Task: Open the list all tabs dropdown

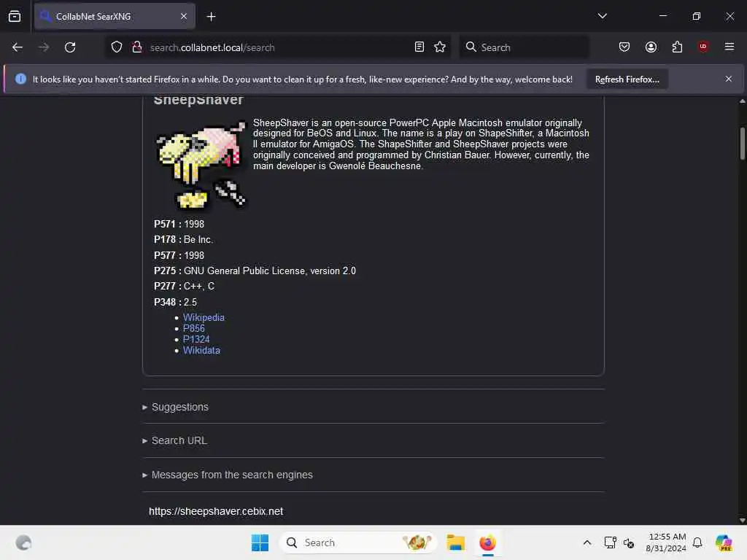Action: pyautogui.click(x=602, y=16)
